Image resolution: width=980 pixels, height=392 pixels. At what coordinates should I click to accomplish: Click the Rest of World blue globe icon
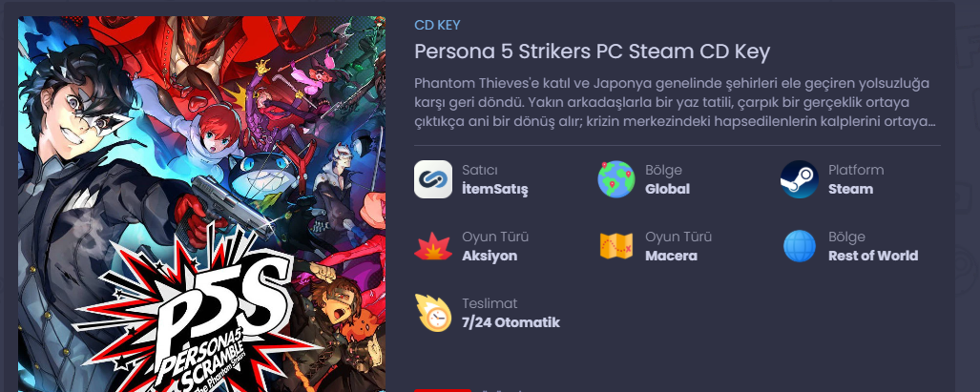coord(800,246)
